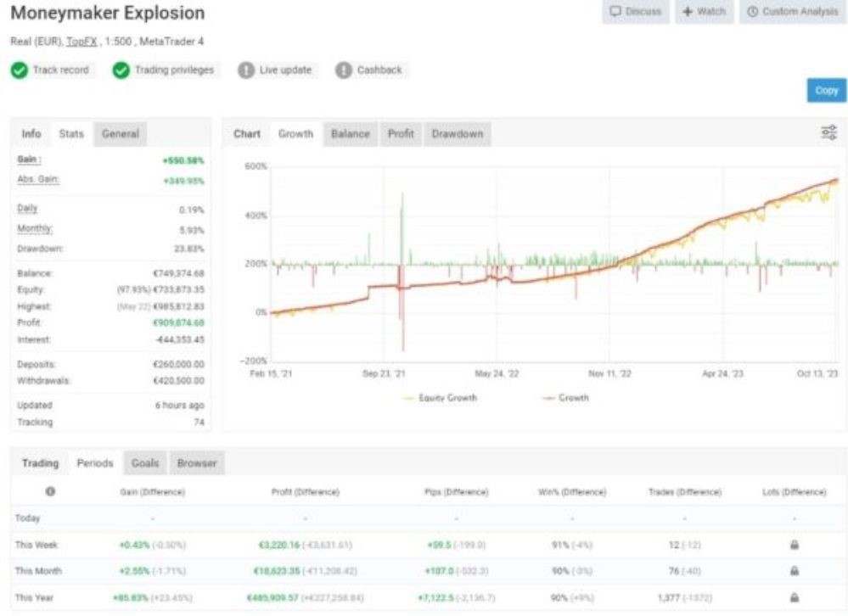Viewport: 848px width, 616px height.
Task: Click the Trades (Difference) column header
Action: pos(685,492)
